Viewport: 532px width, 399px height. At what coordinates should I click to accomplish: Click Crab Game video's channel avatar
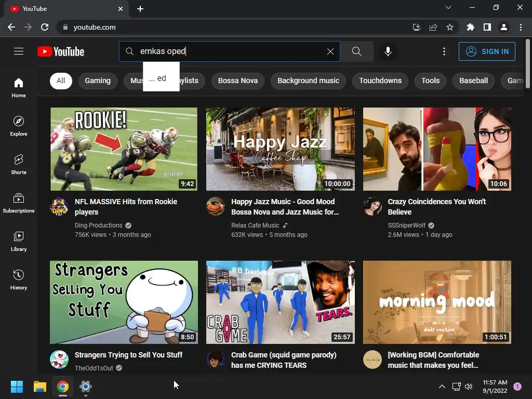(216, 360)
